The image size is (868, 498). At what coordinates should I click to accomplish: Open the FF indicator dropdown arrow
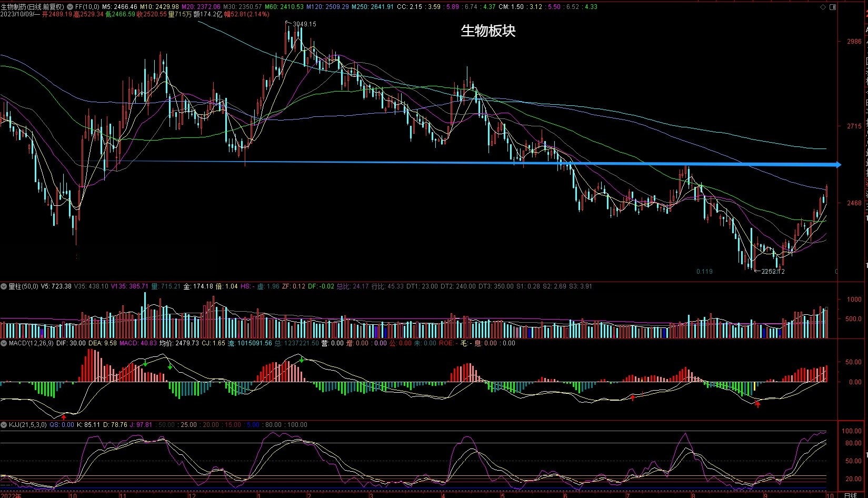click(x=70, y=7)
